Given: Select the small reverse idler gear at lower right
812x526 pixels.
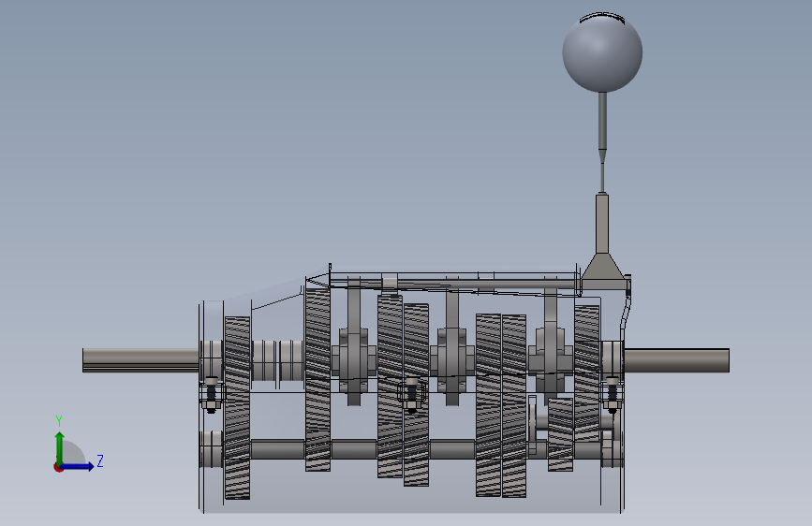Looking at the screenshot, I should [x=560, y=434].
